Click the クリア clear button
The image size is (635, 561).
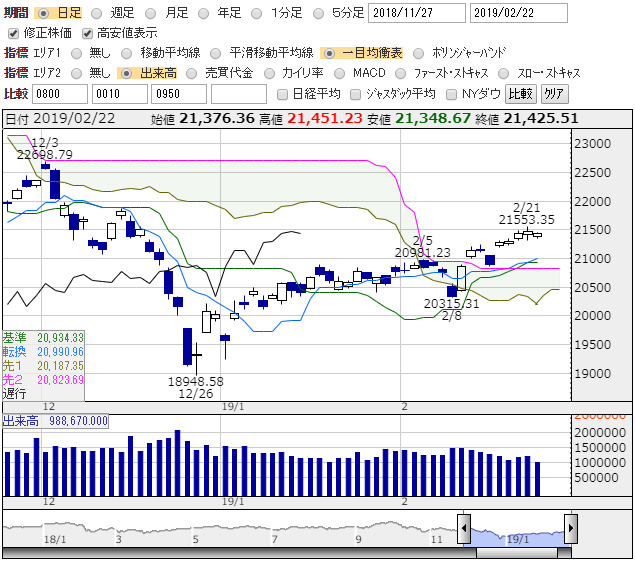(554, 94)
